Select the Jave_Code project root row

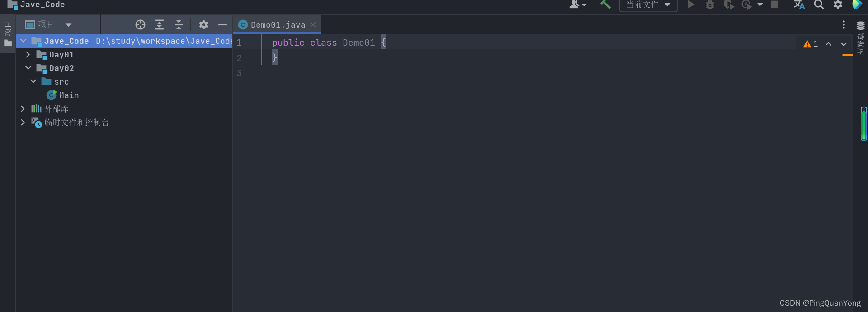(124, 41)
